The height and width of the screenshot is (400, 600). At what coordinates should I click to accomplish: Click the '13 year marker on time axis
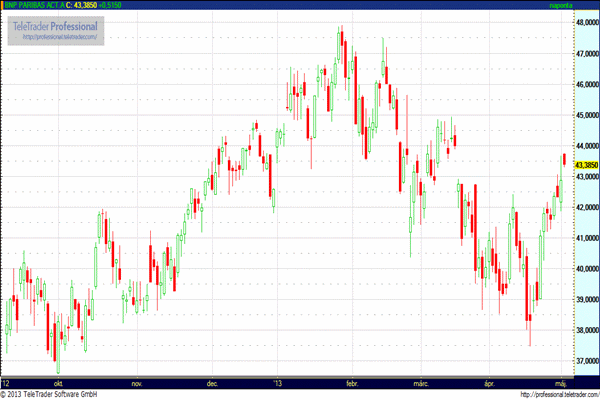pyautogui.click(x=278, y=382)
